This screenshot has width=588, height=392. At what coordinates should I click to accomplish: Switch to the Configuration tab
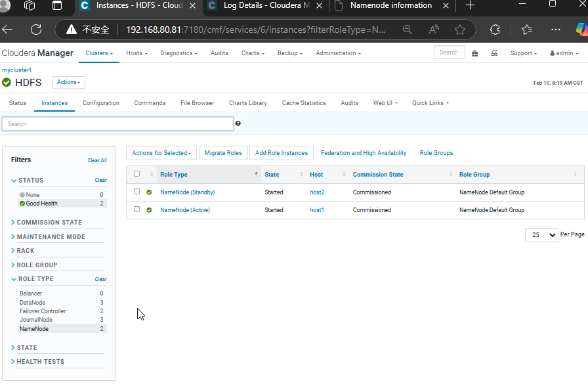tap(101, 103)
